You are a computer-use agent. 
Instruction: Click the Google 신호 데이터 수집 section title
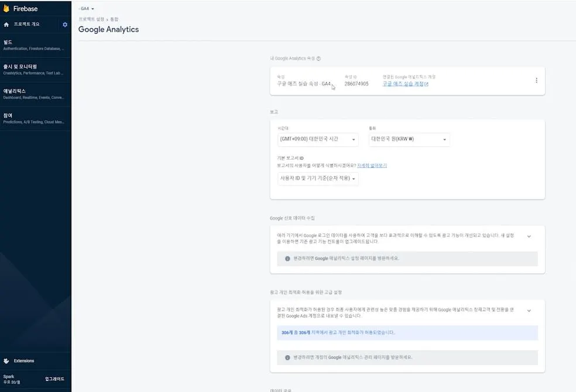point(292,218)
